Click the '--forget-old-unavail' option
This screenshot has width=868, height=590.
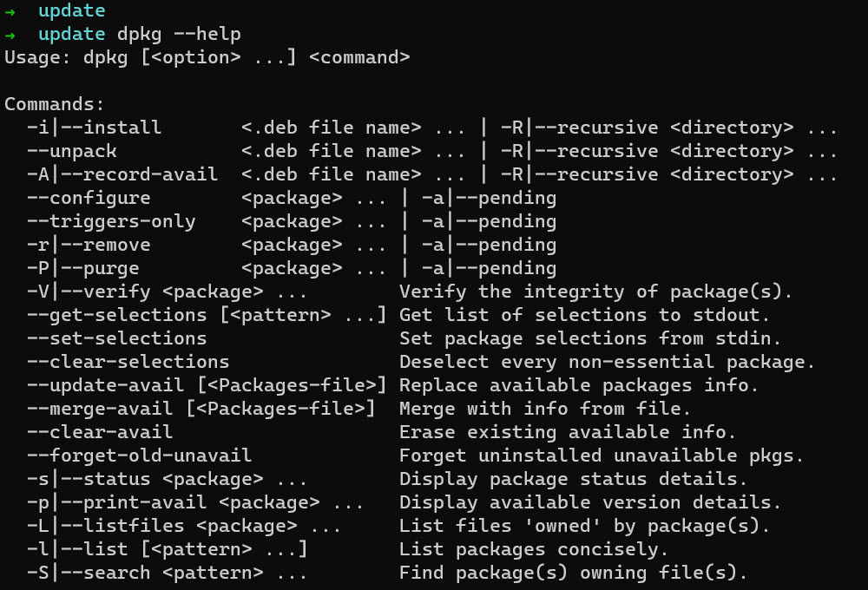pos(139,456)
